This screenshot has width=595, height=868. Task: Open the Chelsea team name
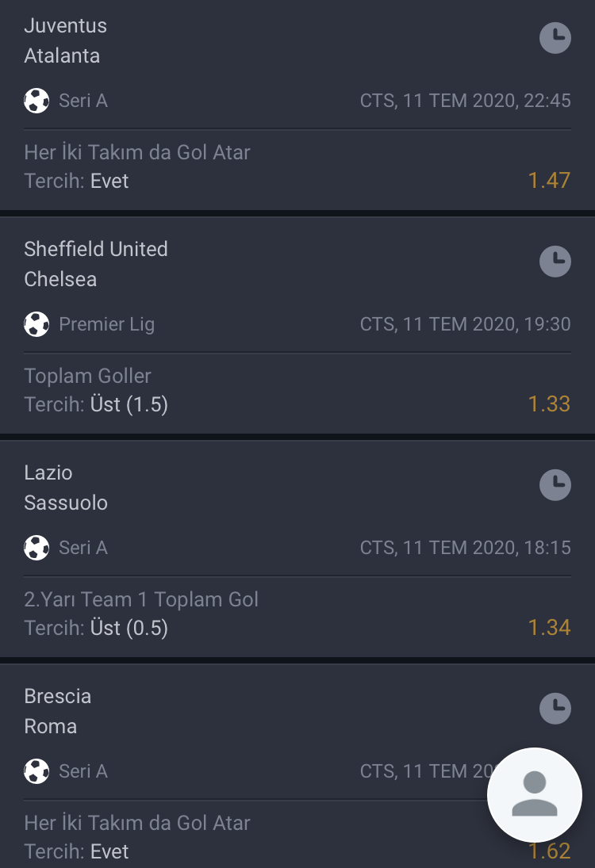click(x=60, y=280)
